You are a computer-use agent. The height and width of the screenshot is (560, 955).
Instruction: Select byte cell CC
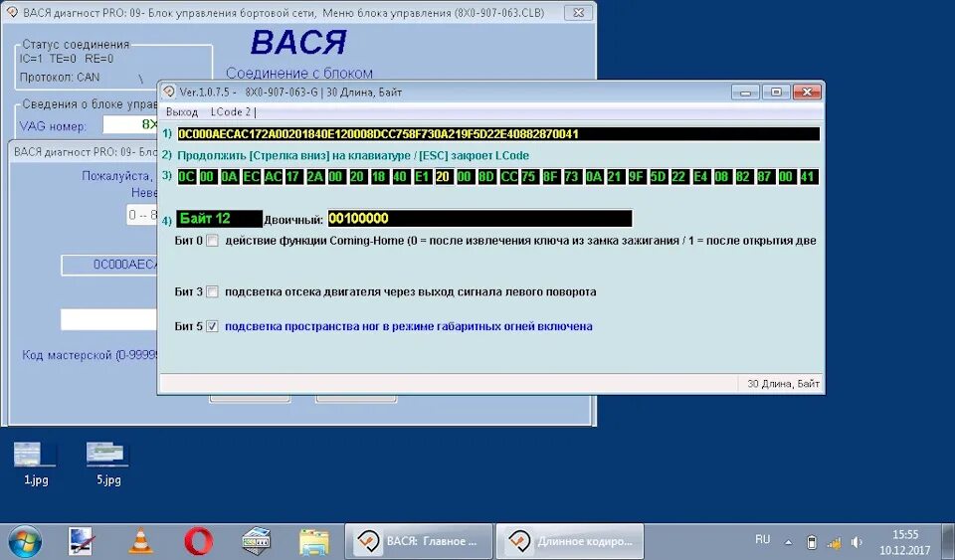click(x=508, y=177)
